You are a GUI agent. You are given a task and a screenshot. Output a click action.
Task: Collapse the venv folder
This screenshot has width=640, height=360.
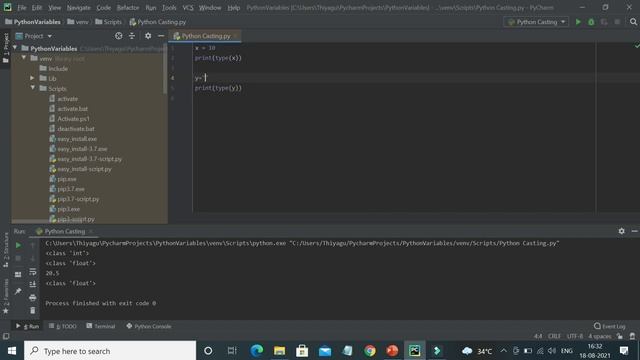click(x=24, y=58)
